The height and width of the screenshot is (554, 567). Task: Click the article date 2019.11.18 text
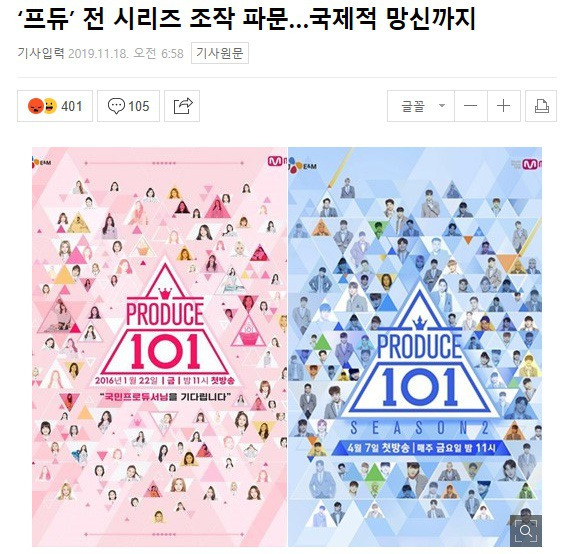pyautogui.click(x=98, y=54)
